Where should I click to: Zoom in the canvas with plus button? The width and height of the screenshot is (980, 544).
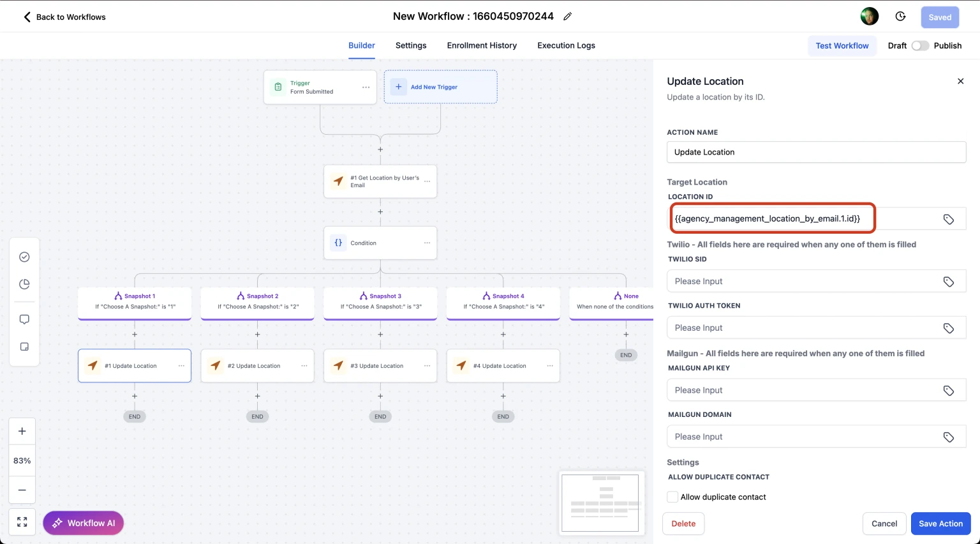(x=22, y=431)
